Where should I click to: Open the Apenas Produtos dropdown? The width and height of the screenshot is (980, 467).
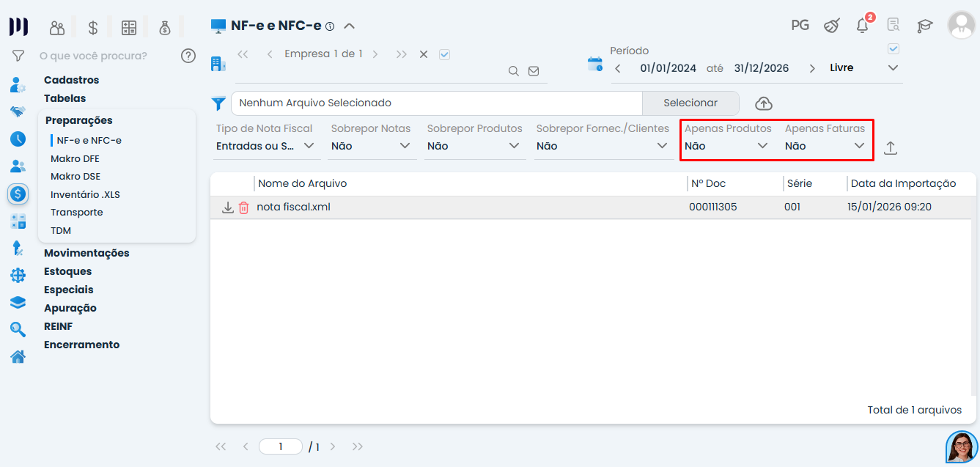727,146
